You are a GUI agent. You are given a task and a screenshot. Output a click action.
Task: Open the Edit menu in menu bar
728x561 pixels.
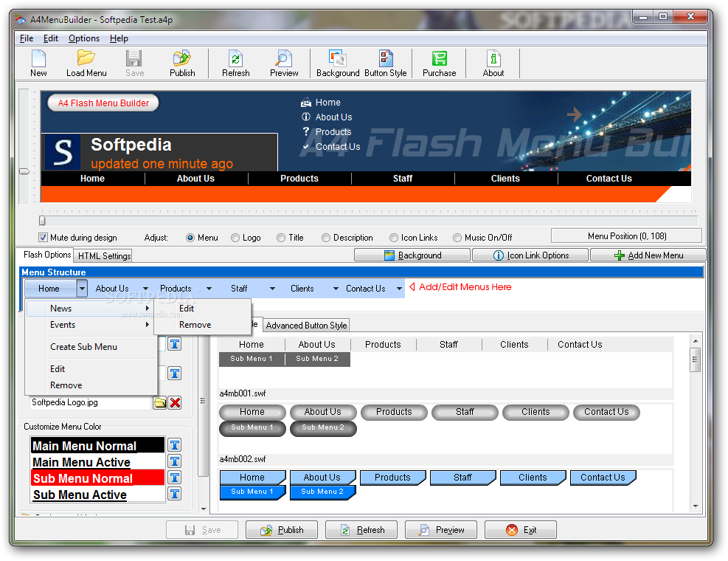51,38
